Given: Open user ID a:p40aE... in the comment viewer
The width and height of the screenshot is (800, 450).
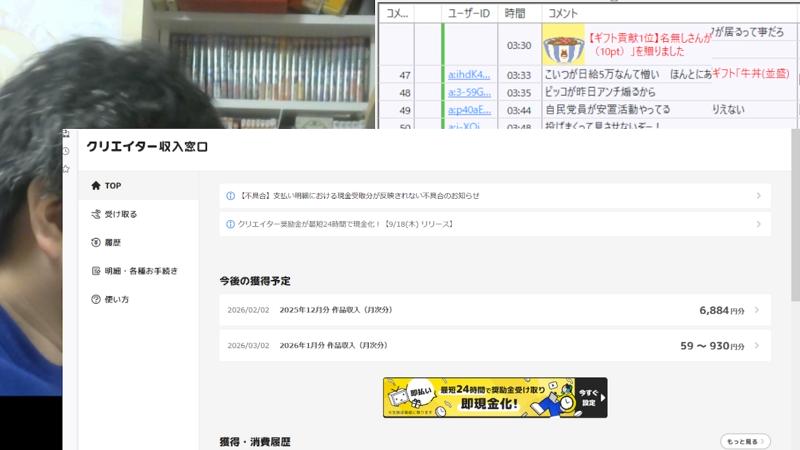Looking at the screenshot, I should tap(469, 110).
